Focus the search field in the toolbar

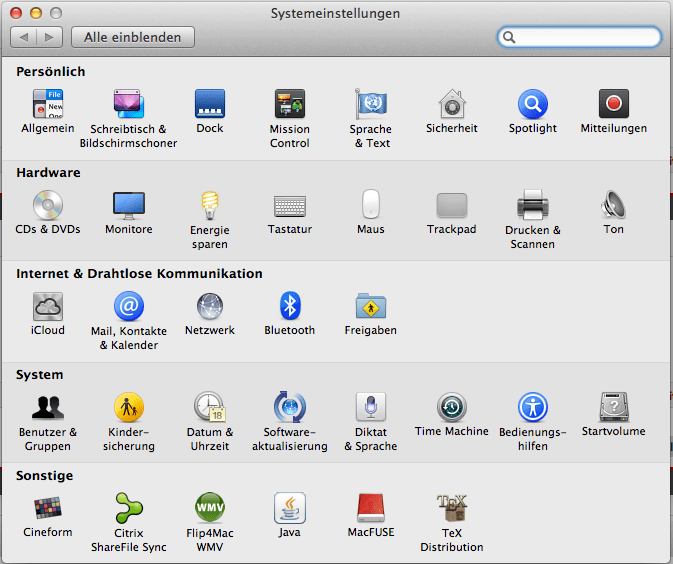[x=579, y=37]
